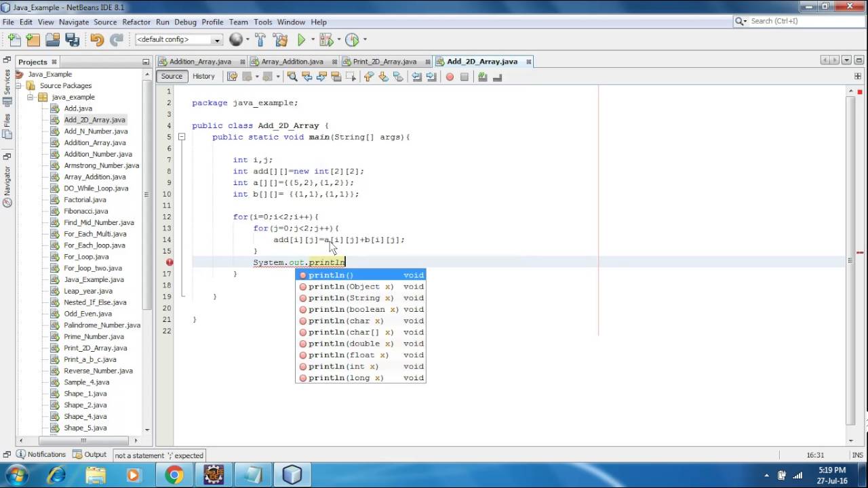Viewport: 868px width, 488px height.
Task: Minimize the Projects panel
Action: 146,62
